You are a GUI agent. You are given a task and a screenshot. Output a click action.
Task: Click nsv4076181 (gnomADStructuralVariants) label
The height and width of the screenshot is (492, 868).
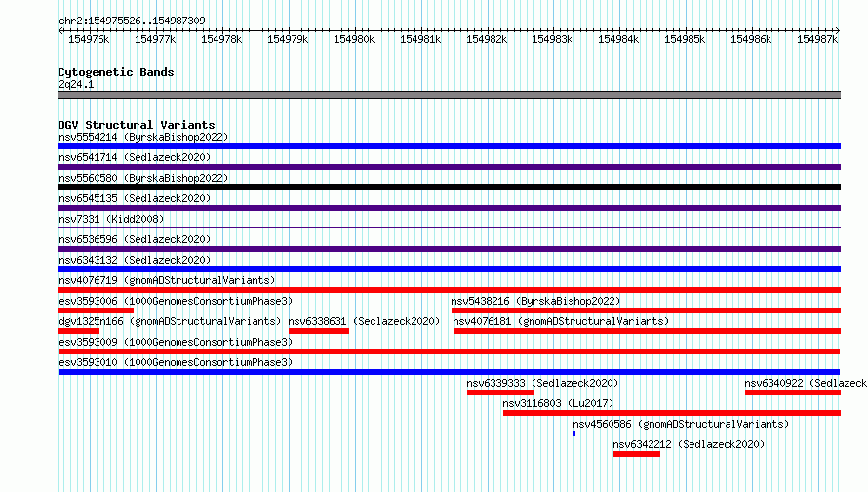[x=561, y=321]
